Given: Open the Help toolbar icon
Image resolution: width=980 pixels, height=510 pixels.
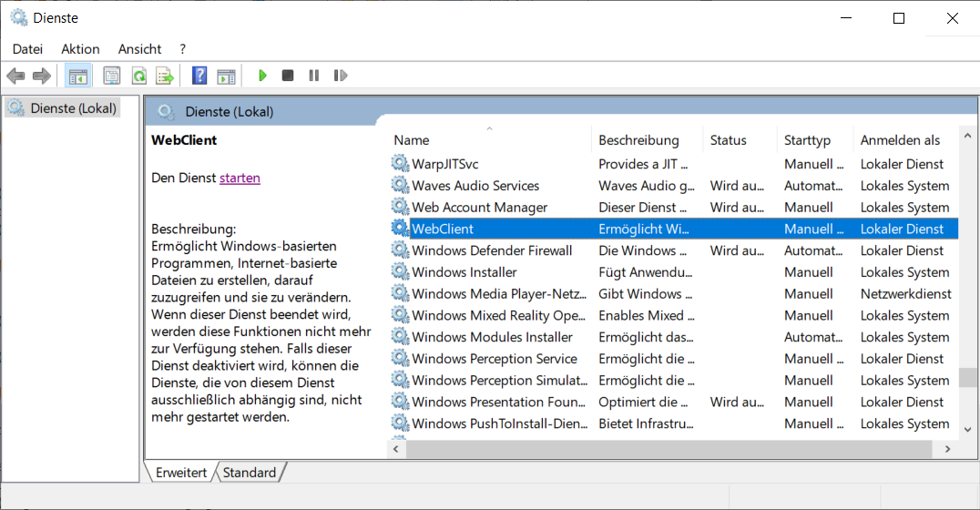Looking at the screenshot, I should (199, 76).
